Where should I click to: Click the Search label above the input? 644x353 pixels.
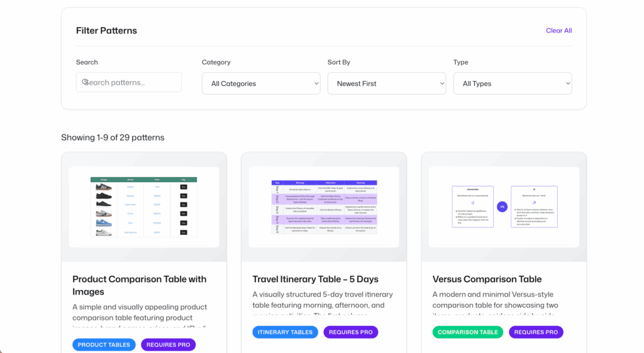coord(87,62)
